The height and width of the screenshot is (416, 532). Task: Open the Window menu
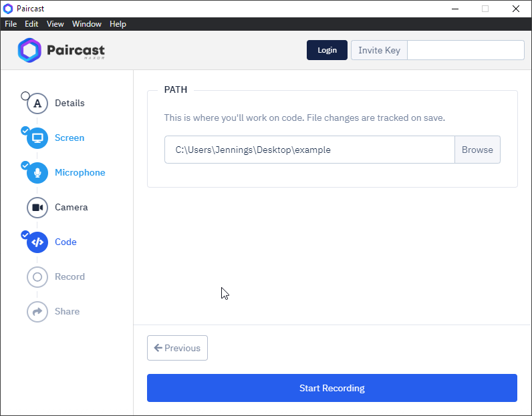87,24
